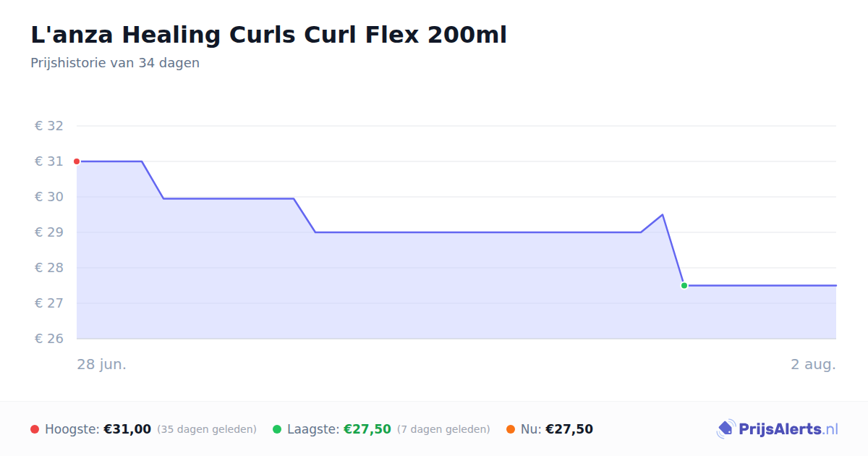
Task: Click the € 26 axis label
Action: [x=49, y=339]
